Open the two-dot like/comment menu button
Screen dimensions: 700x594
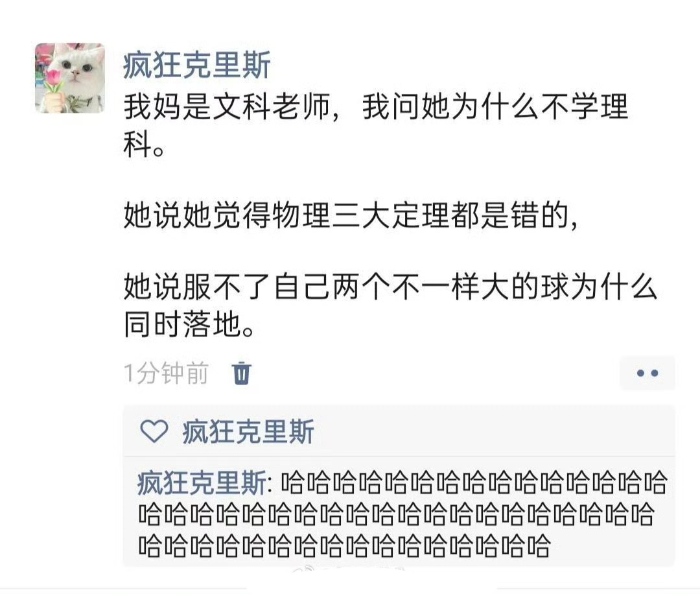[647, 373]
